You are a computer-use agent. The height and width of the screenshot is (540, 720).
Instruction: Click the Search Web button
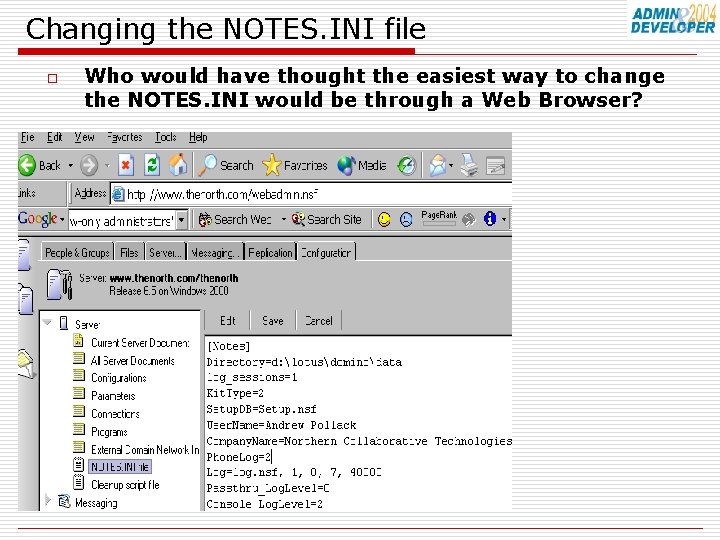coord(235,219)
